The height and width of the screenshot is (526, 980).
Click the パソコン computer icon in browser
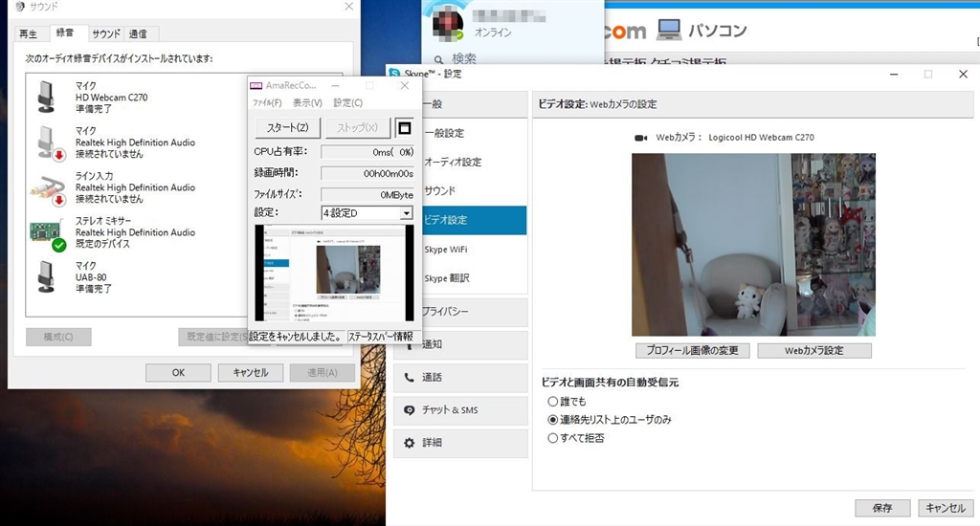[669, 30]
